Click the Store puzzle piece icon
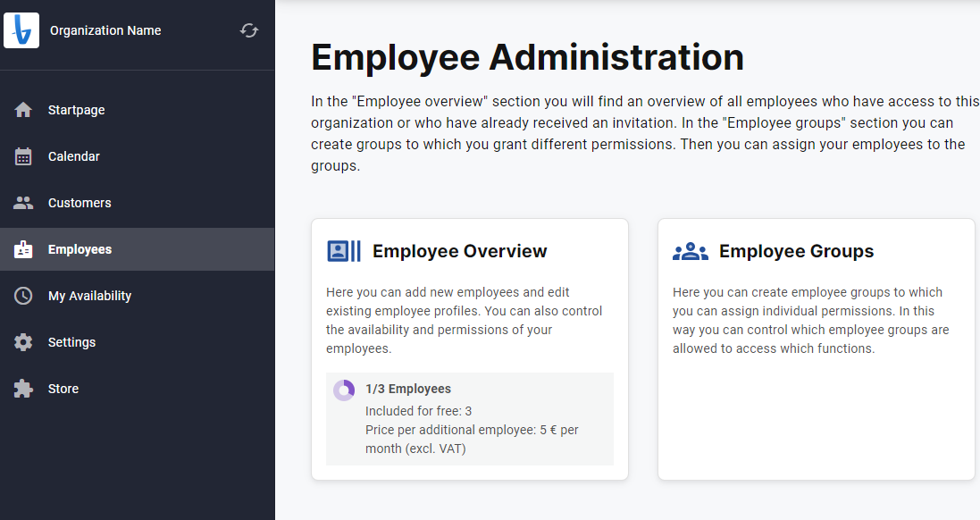This screenshot has height=520, width=980. [x=23, y=389]
